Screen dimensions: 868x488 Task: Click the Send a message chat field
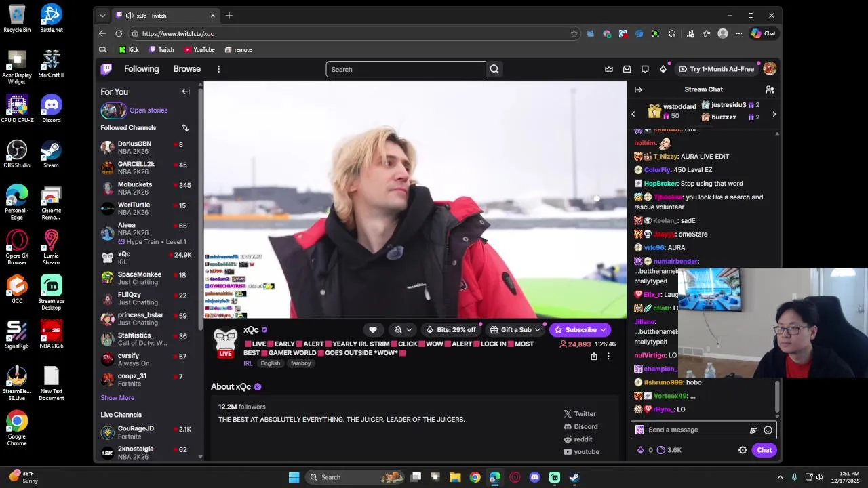tap(703, 430)
